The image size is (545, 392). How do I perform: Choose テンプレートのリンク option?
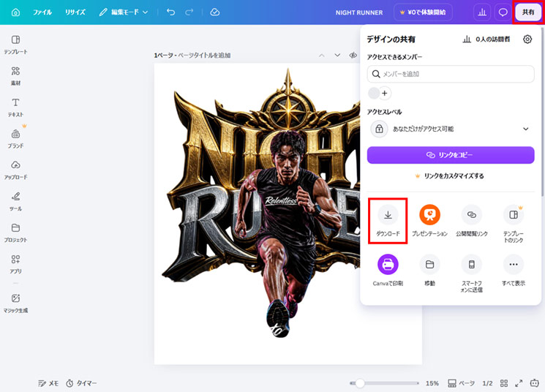[x=514, y=224]
